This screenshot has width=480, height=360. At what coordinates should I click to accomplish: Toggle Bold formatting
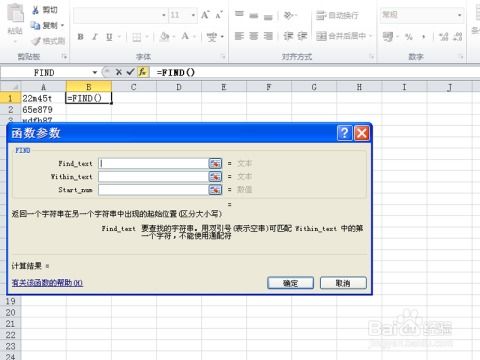point(80,37)
